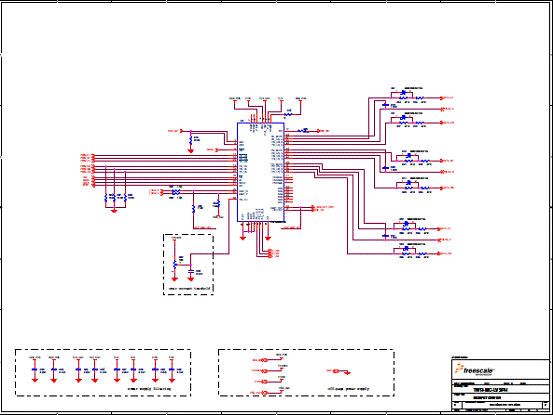Click the "power supply filtering" label text
Screen dimensions: 553x415
(149, 389)
